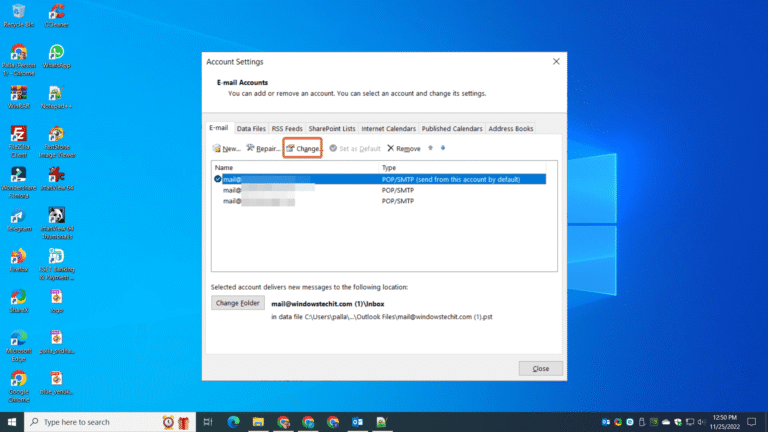This screenshot has width=768, height=432.
Task: Select the IrfanView 64 desktop icon
Action: point(56,179)
